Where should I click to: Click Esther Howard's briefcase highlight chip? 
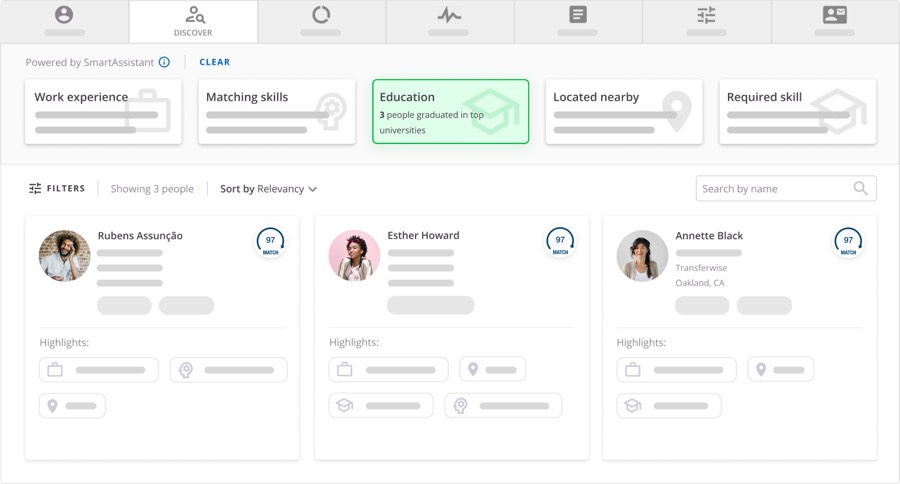point(389,369)
